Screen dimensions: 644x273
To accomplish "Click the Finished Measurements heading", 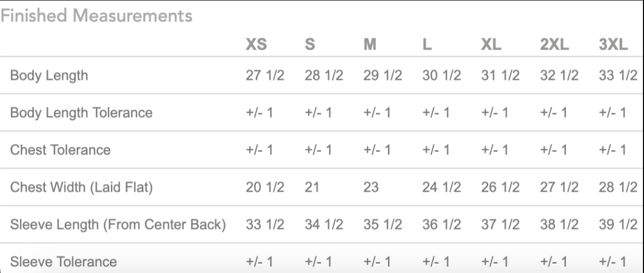I will (96, 16).
